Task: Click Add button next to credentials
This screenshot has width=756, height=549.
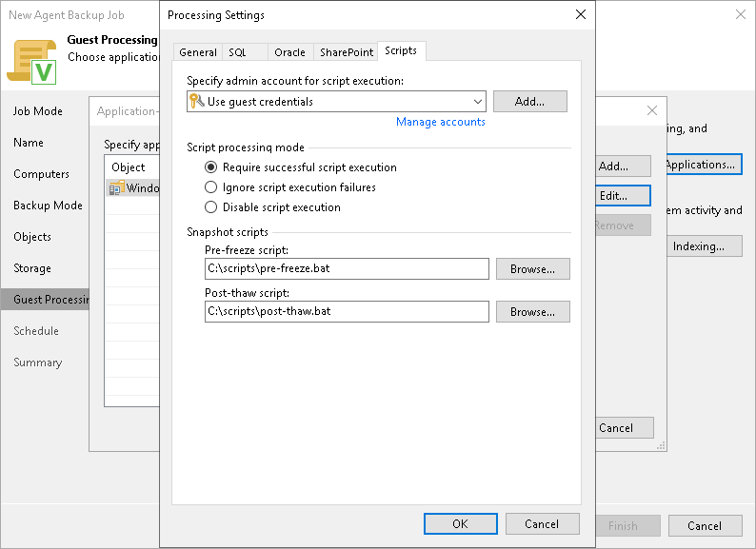Action: coord(529,102)
